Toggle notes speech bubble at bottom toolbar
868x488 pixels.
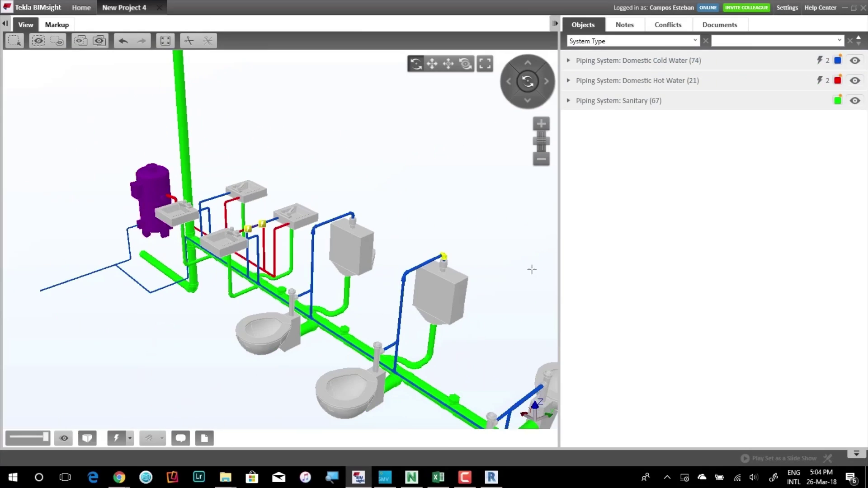[x=180, y=438]
